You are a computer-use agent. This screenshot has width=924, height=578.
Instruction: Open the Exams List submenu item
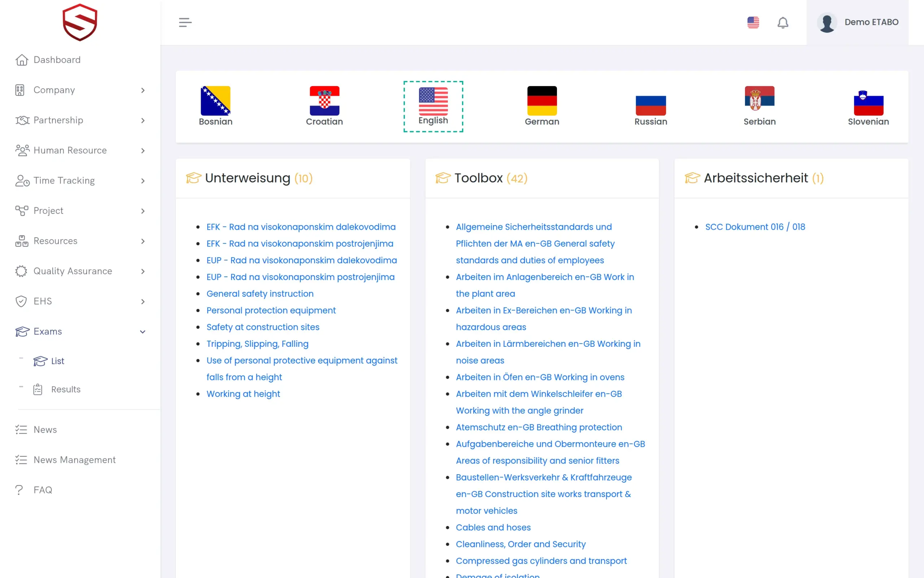click(49, 361)
